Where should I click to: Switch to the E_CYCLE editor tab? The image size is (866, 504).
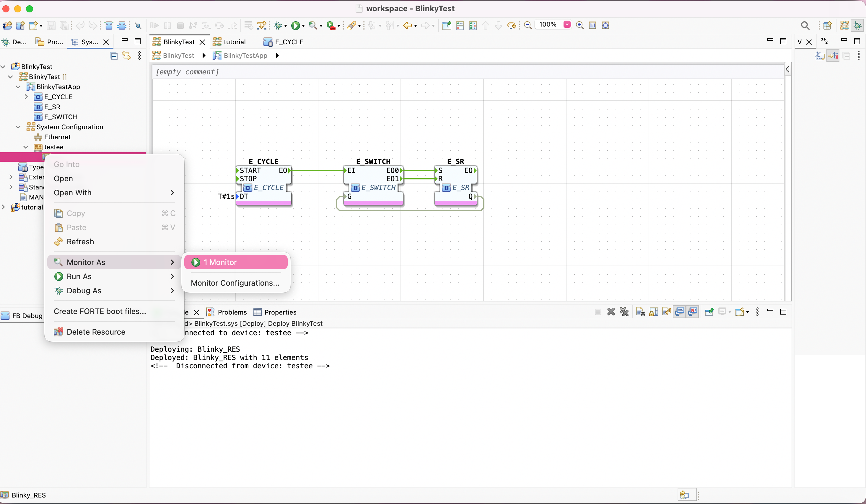click(284, 42)
